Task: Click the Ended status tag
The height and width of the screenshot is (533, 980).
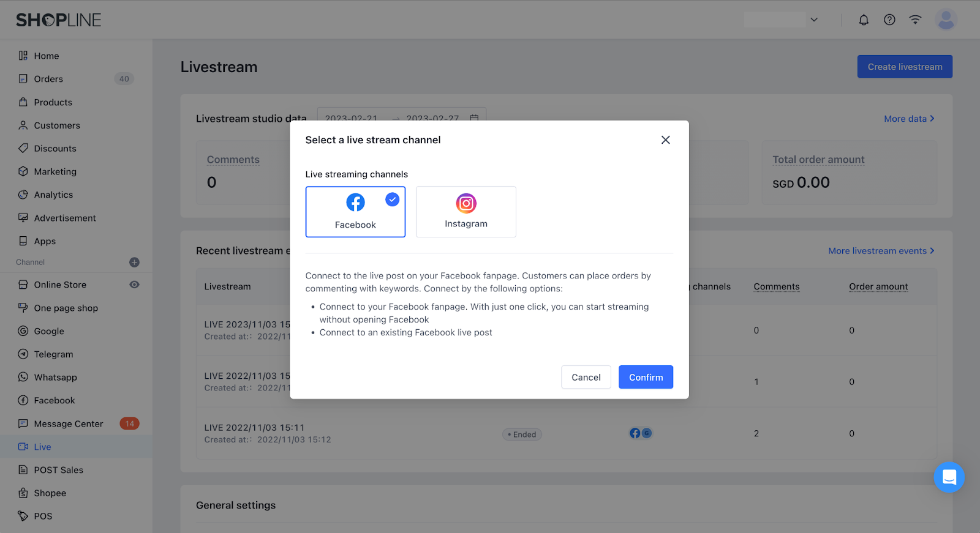Action: (x=522, y=434)
